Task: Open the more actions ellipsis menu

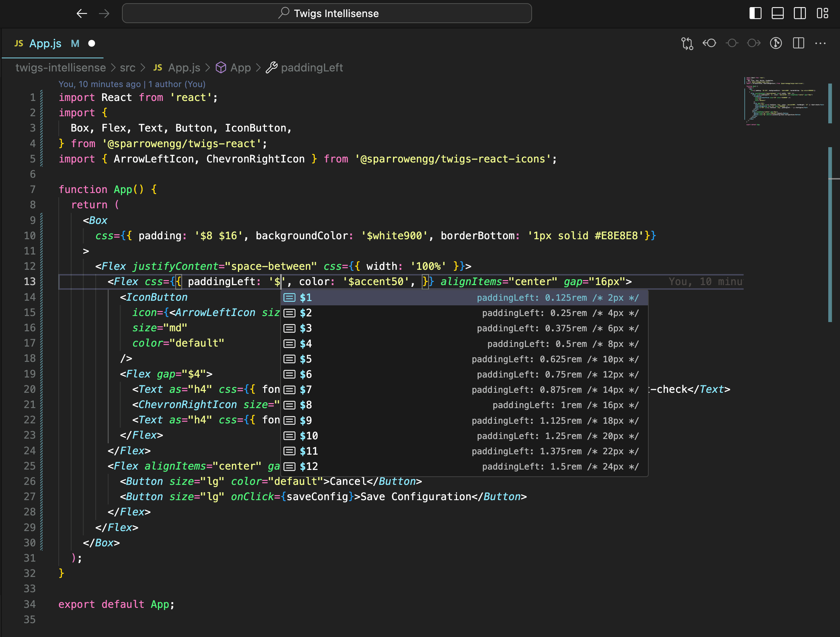Action: click(820, 43)
